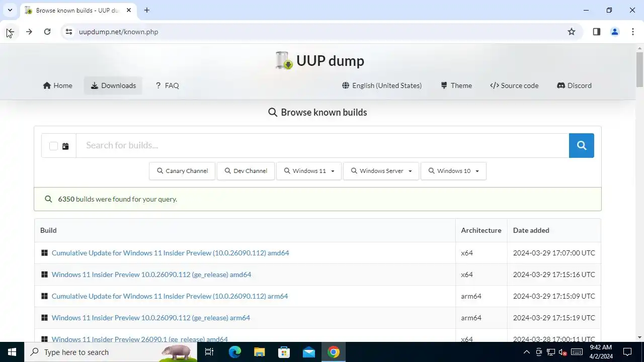Click Windows icon beside 10.0.26090.112 ge_release amd64 row
This screenshot has height=362, width=644.
click(x=44, y=275)
